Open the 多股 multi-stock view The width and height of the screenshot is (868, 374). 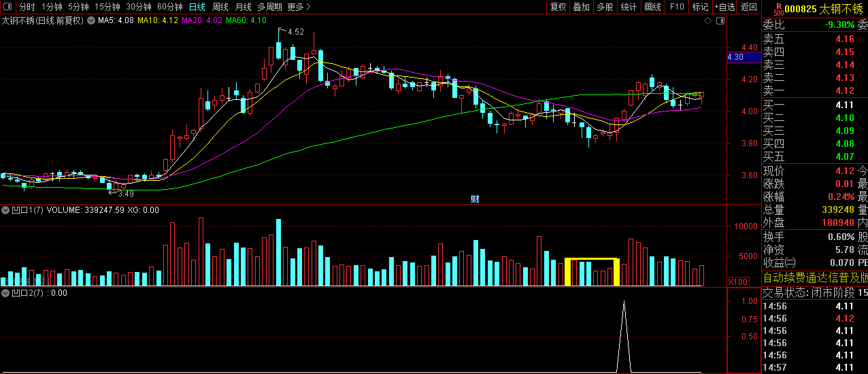point(605,7)
